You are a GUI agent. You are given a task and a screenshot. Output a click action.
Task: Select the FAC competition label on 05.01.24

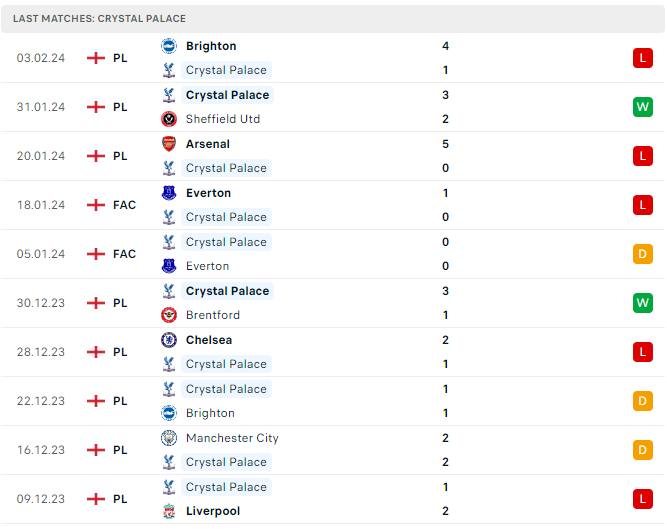[124, 254]
